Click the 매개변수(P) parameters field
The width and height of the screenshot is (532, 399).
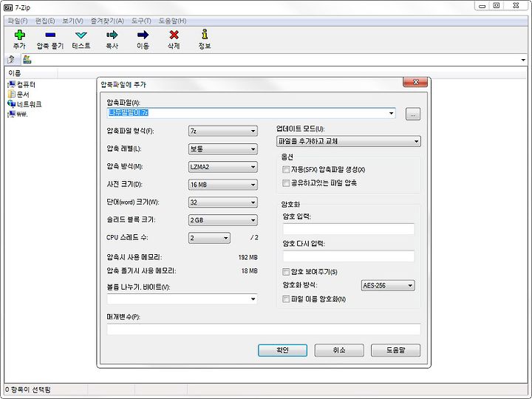coord(264,329)
